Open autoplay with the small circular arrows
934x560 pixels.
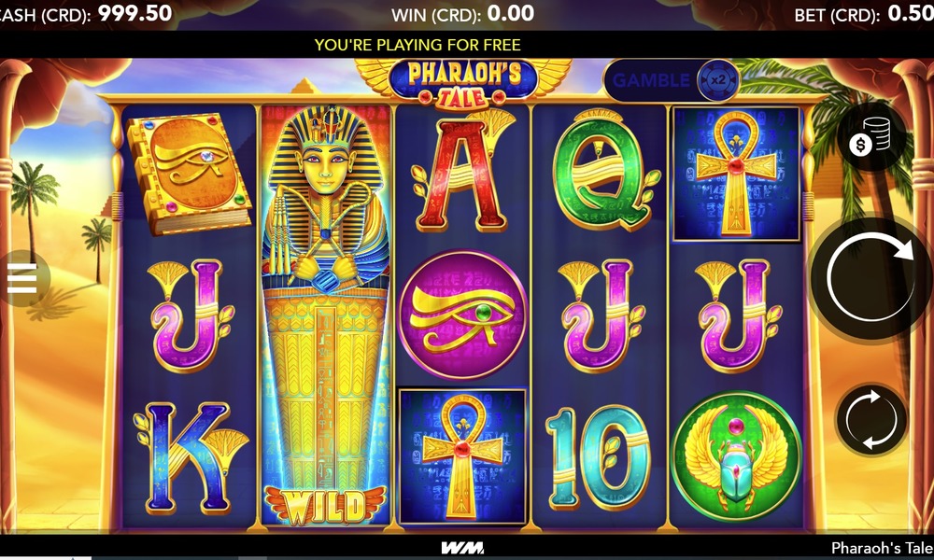870,420
